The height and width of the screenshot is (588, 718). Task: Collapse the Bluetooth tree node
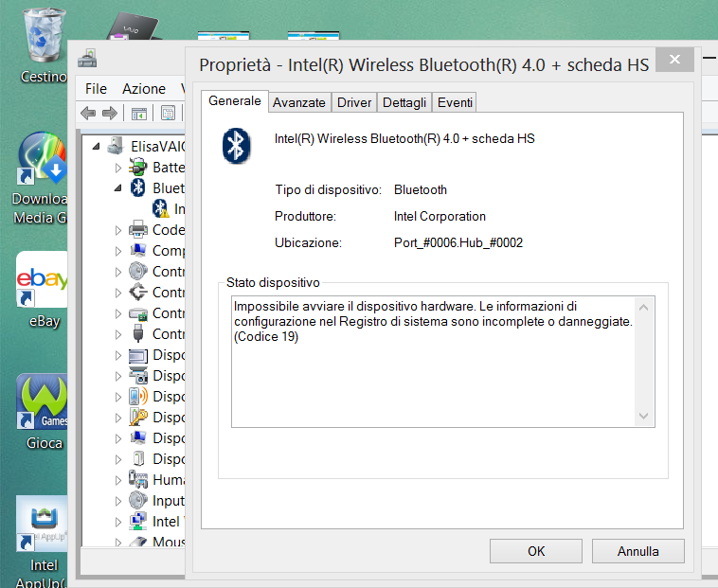(x=118, y=188)
